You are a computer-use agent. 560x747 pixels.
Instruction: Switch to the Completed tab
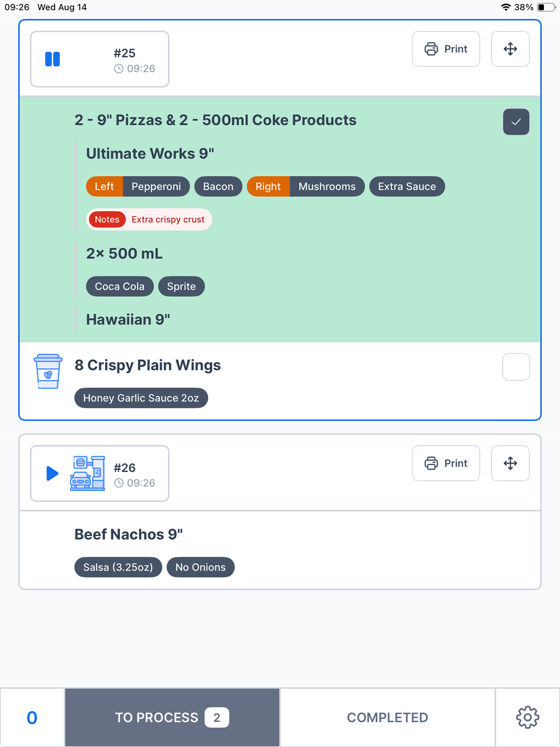(387, 717)
